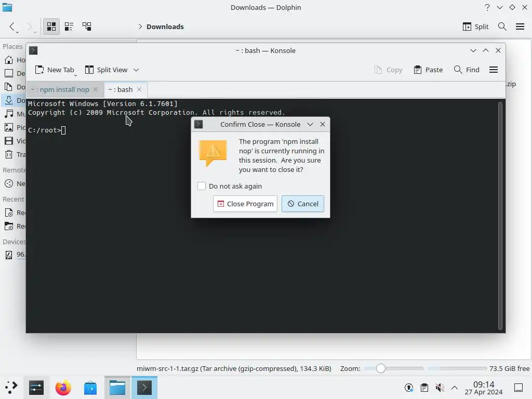Cancel the Confirm Close dialog
The image size is (532, 399).
click(x=303, y=204)
